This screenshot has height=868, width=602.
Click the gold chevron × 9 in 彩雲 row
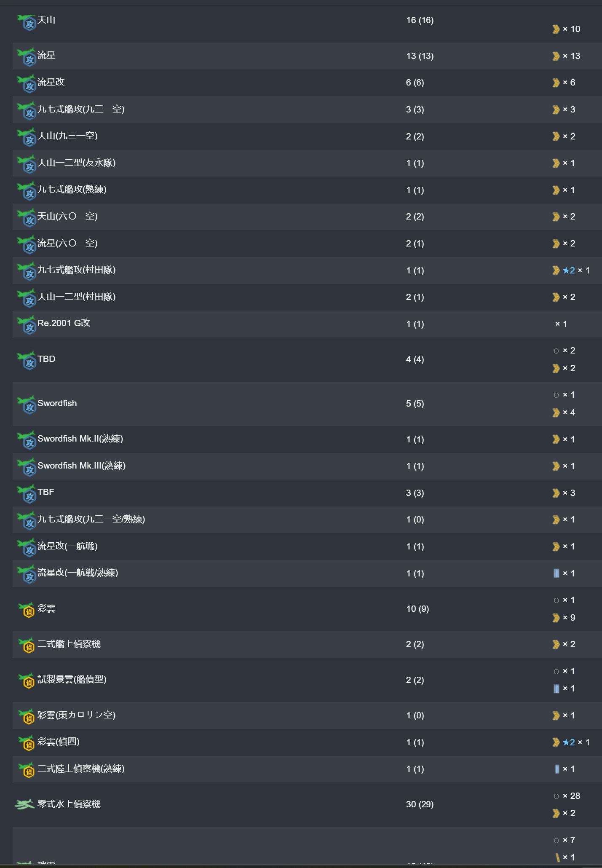(x=564, y=618)
